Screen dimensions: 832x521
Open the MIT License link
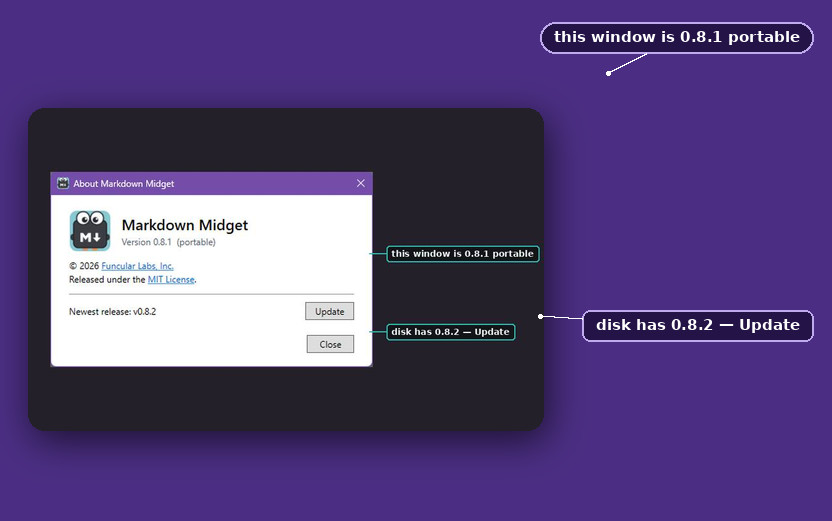171,280
